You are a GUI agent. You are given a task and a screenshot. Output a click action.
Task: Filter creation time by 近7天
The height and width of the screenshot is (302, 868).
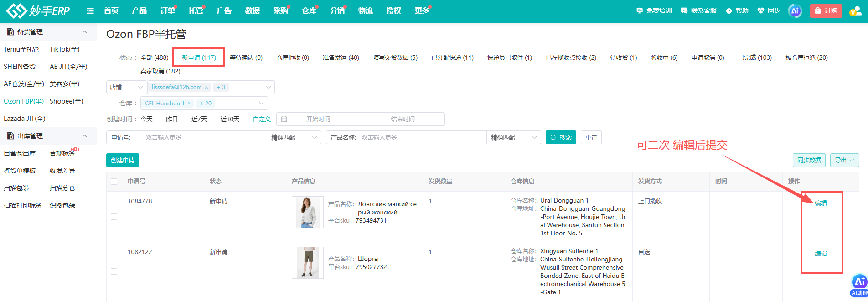click(199, 119)
